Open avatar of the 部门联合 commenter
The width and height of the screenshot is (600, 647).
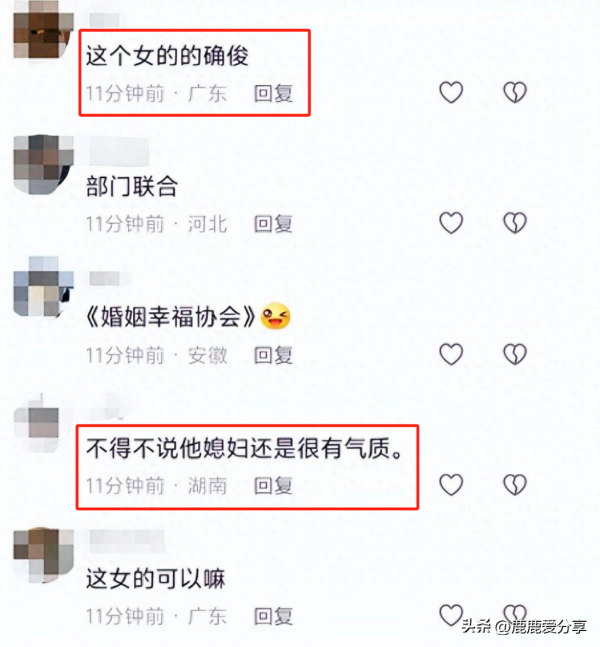43,164
